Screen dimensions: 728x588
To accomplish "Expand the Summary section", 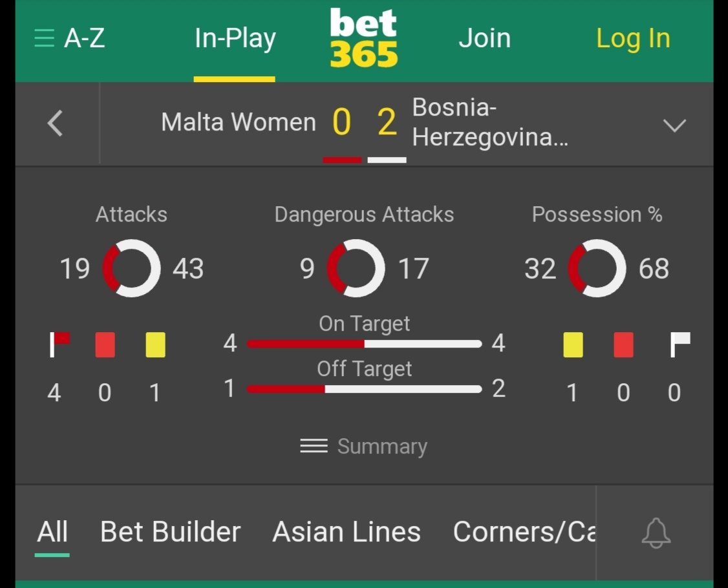I will click(x=364, y=446).
